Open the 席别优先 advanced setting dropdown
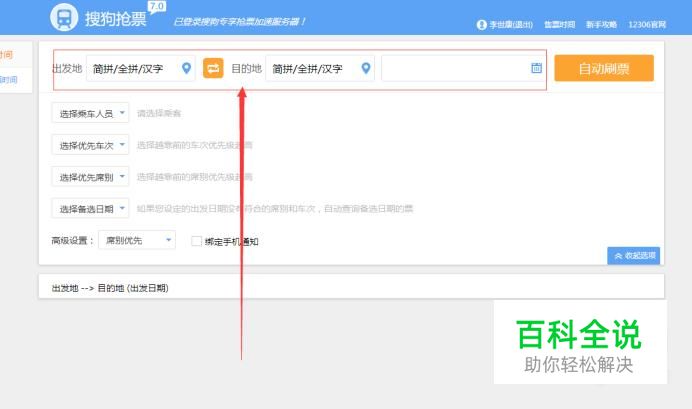 point(137,240)
